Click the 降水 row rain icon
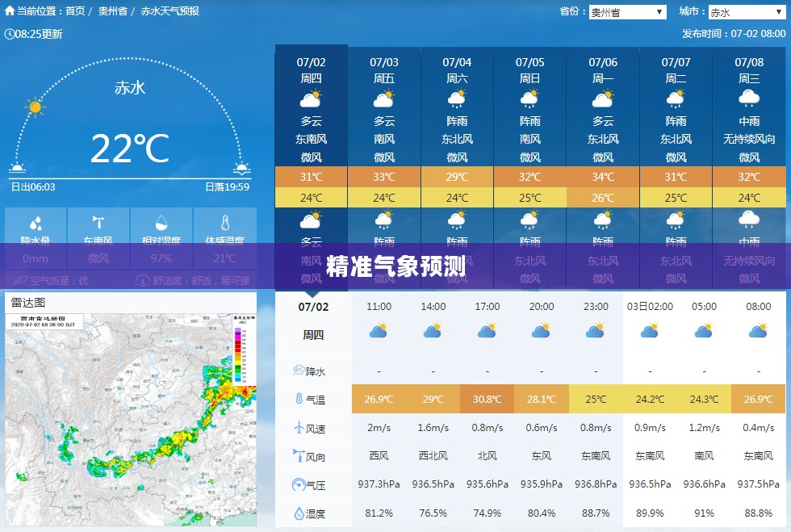 point(299,371)
